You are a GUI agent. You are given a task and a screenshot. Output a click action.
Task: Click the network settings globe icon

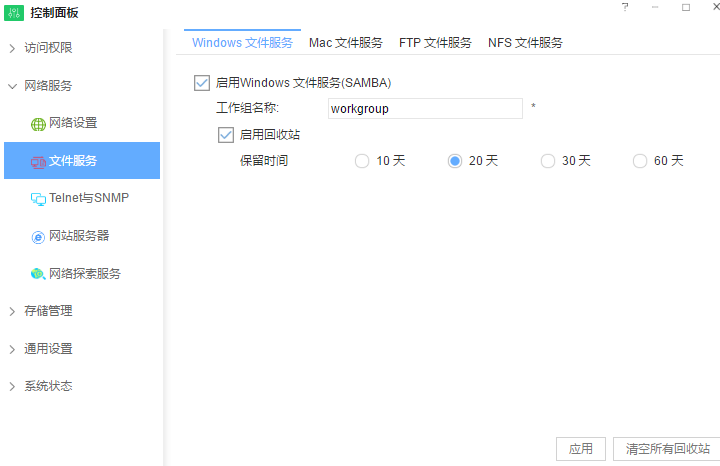[x=38, y=124]
